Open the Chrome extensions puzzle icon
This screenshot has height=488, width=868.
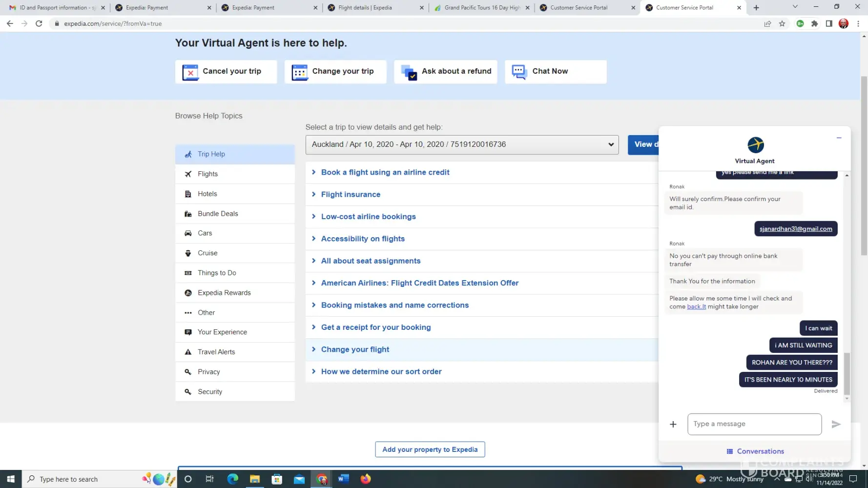(814, 23)
